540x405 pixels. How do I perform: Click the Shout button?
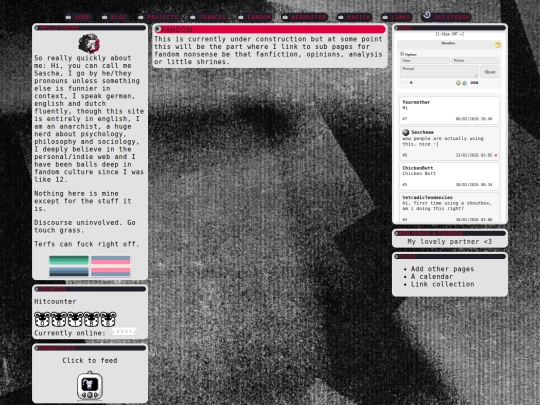490,72
